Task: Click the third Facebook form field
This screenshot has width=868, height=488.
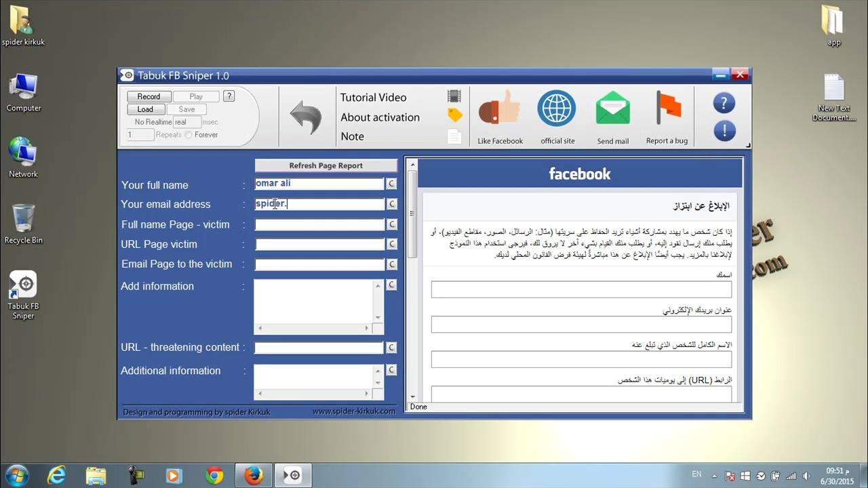Action: pos(581,359)
